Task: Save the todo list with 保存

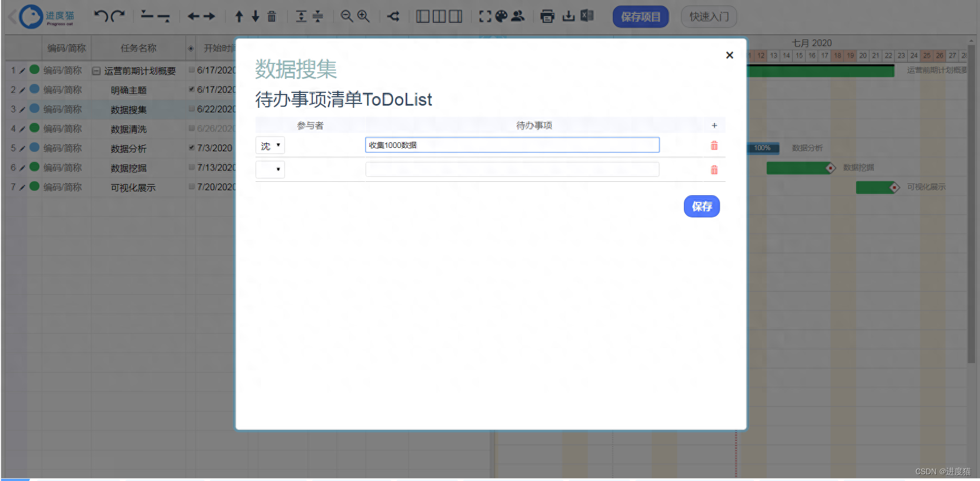Action: [x=702, y=206]
